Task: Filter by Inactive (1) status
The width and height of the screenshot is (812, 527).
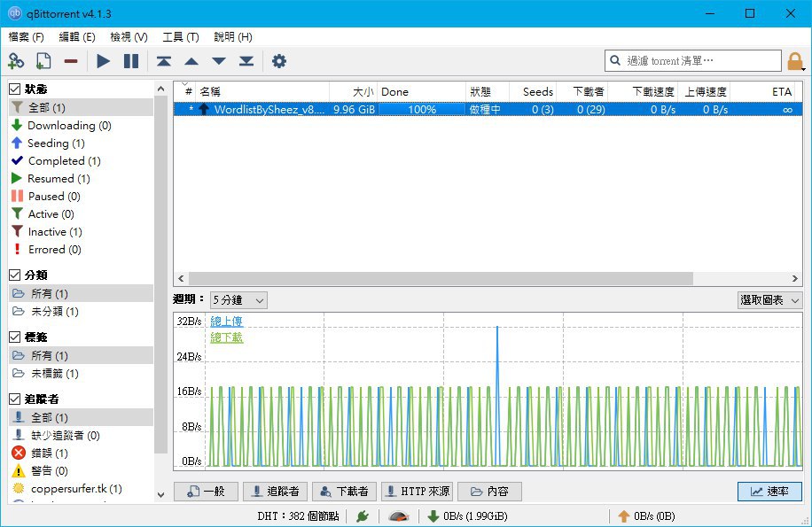Action: tap(55, 232)
